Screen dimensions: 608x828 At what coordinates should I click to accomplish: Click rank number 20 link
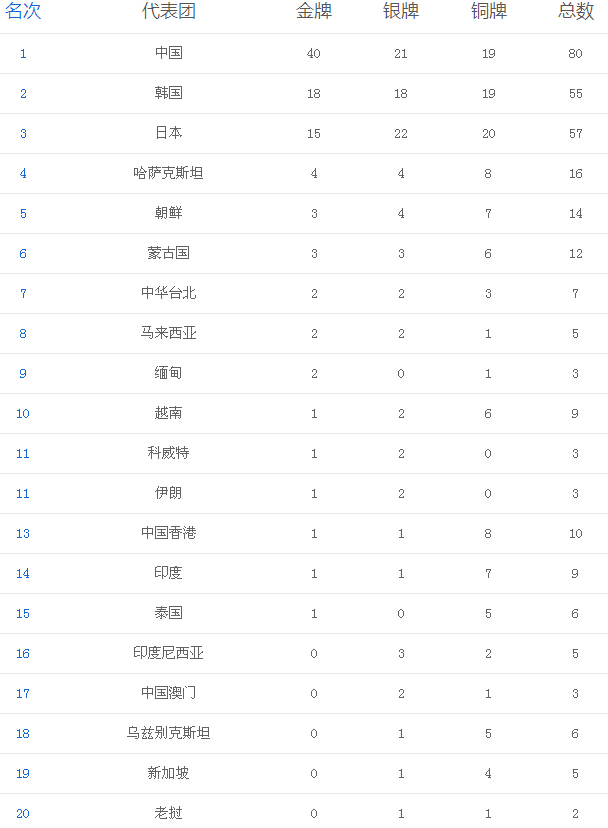click(x=23, y=813)
